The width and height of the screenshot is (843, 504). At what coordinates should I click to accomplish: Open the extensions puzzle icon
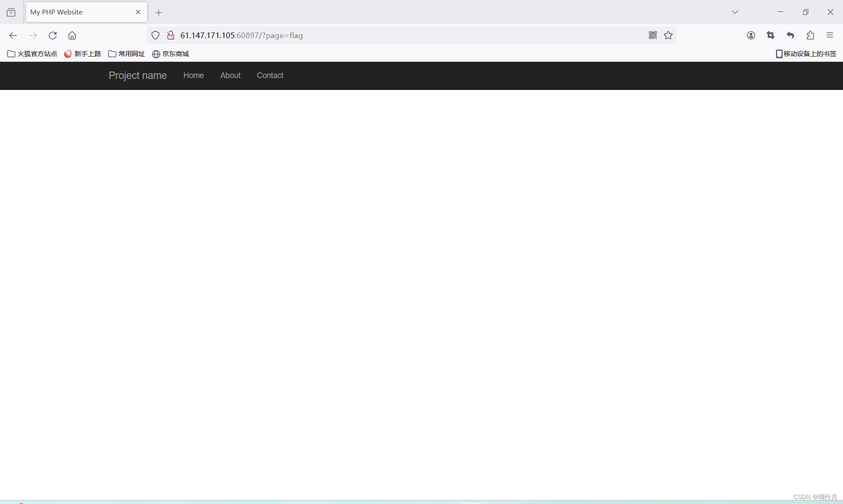[x=811, y=36]
